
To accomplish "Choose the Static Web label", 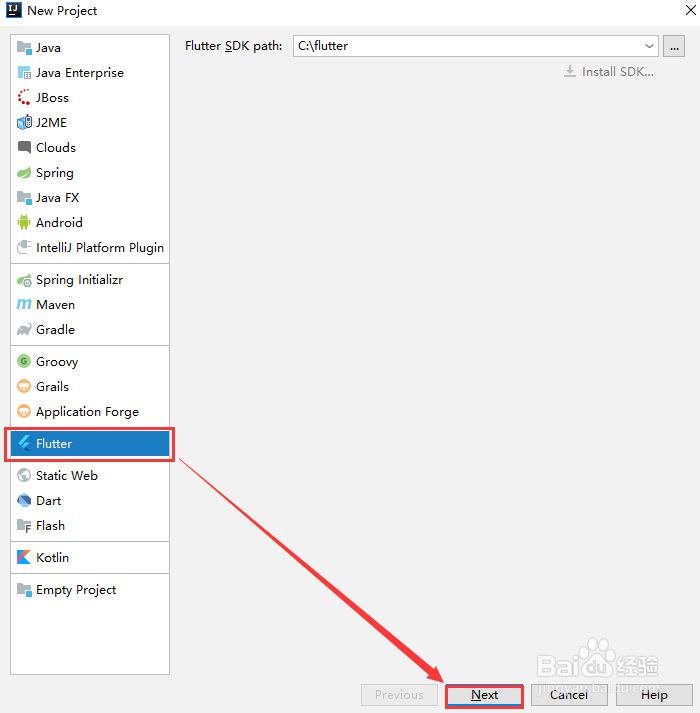I will (67, 476).
